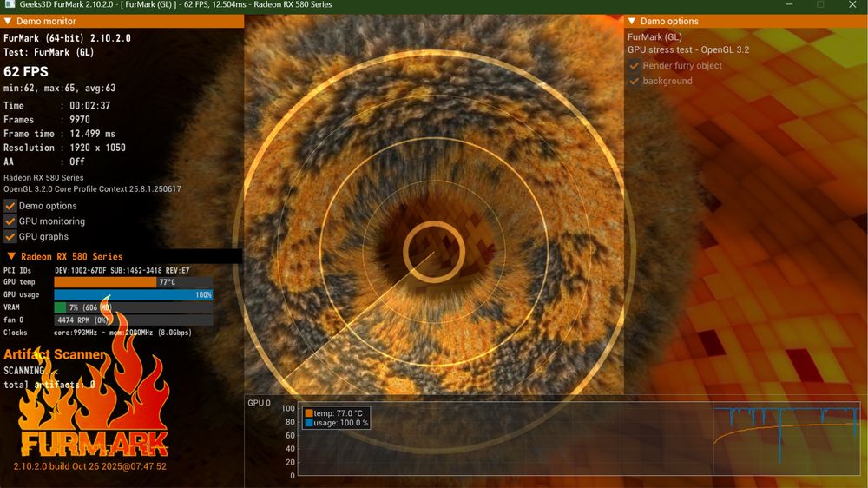This screenshot has height=488, width=868.
Task: Click the Frame time 12.499 ms value
Action: pos(93,134)
